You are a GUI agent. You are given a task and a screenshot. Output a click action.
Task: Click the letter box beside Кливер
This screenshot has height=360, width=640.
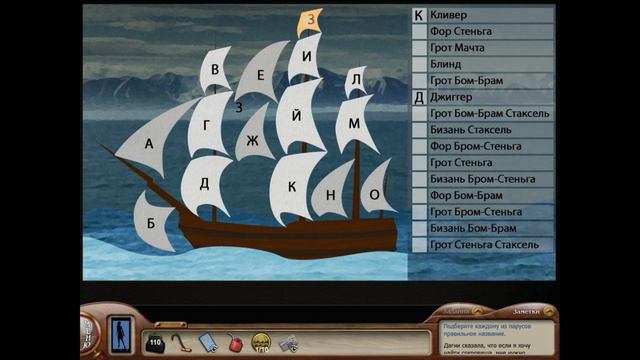[419, 15]
